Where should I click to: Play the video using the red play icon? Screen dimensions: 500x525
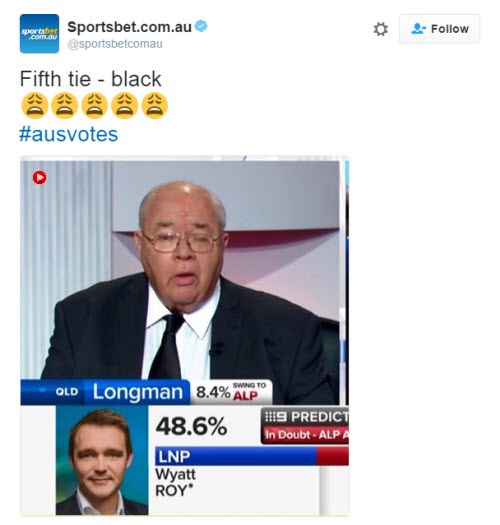[x=40, y=177]
